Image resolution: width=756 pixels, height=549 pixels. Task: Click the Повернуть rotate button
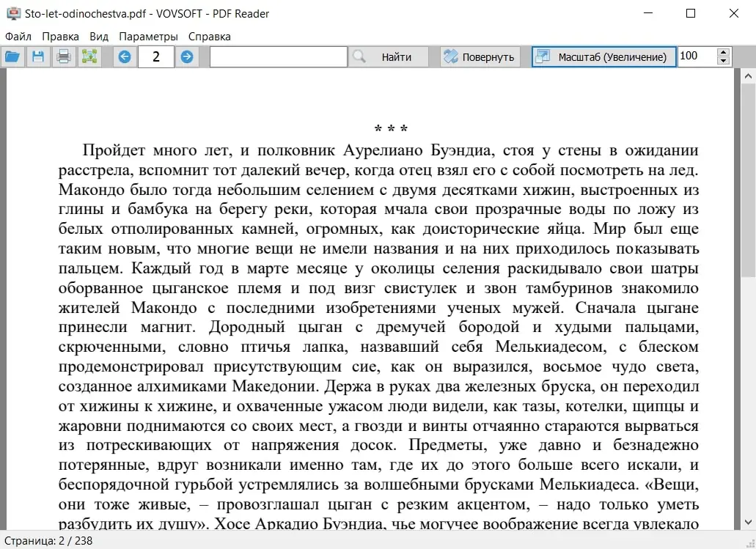click(x=480, y=57)
